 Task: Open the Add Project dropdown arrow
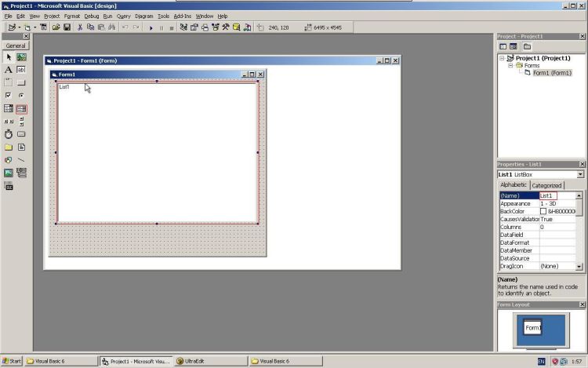(19, 27)
